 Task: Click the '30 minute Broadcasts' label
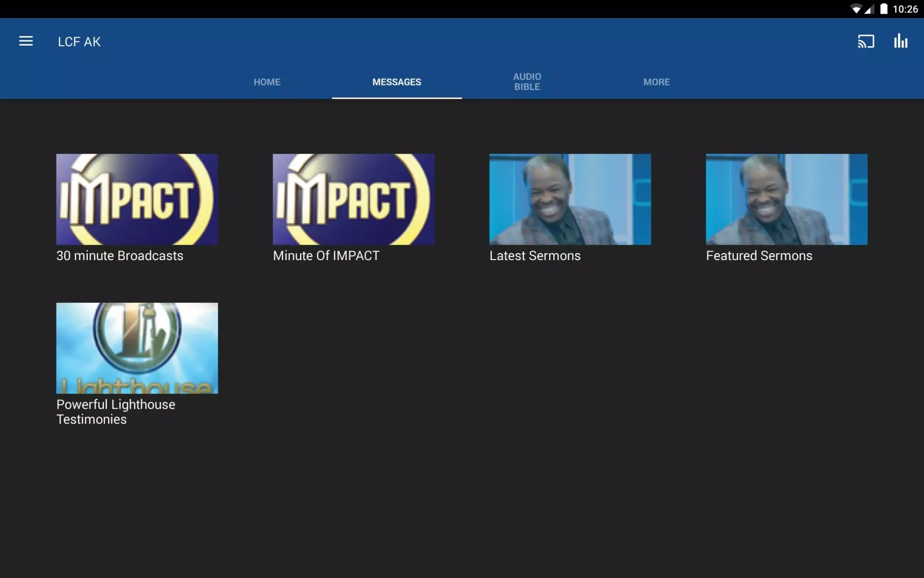(x=120, y=255)
